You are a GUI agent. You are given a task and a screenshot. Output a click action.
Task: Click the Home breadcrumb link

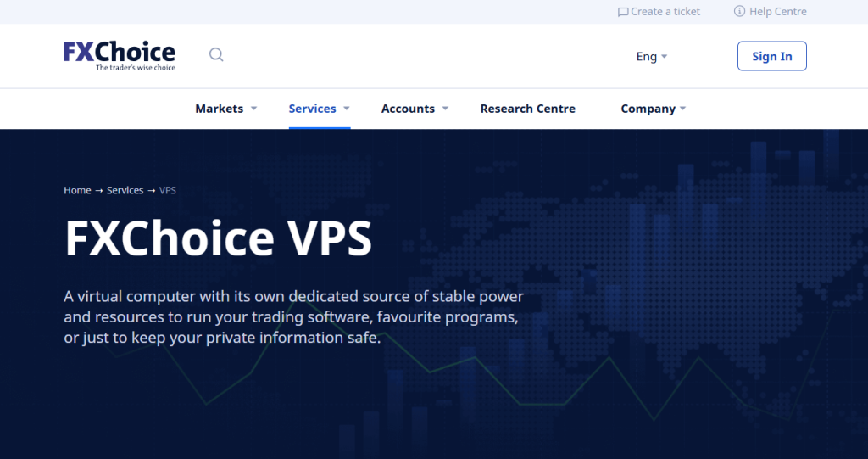pos(77,190)
